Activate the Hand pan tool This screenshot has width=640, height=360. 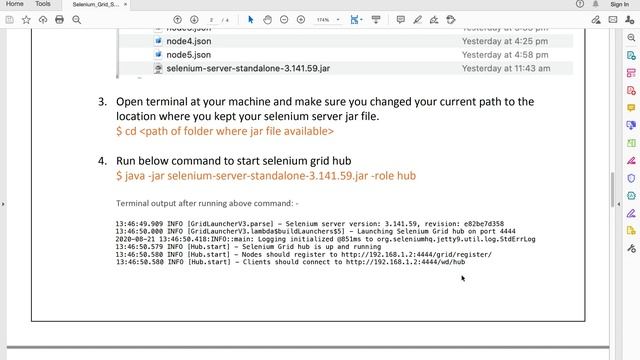267,20
